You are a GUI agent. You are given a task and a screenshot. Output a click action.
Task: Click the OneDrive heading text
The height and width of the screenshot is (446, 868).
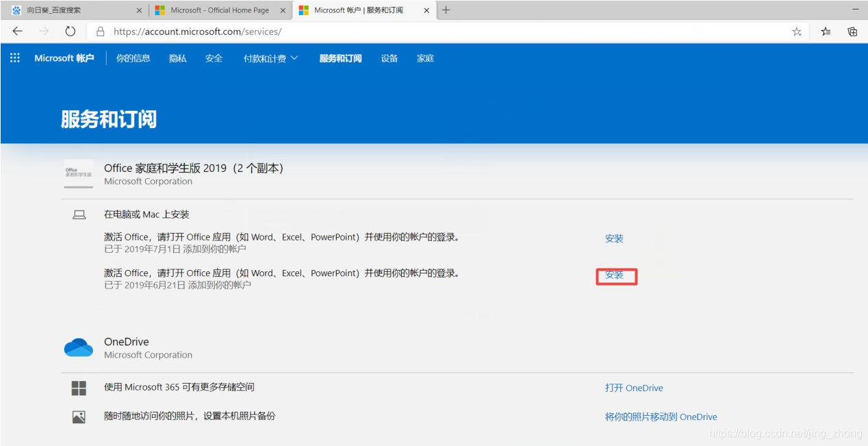pyautogui.click(x=127, y=342)
